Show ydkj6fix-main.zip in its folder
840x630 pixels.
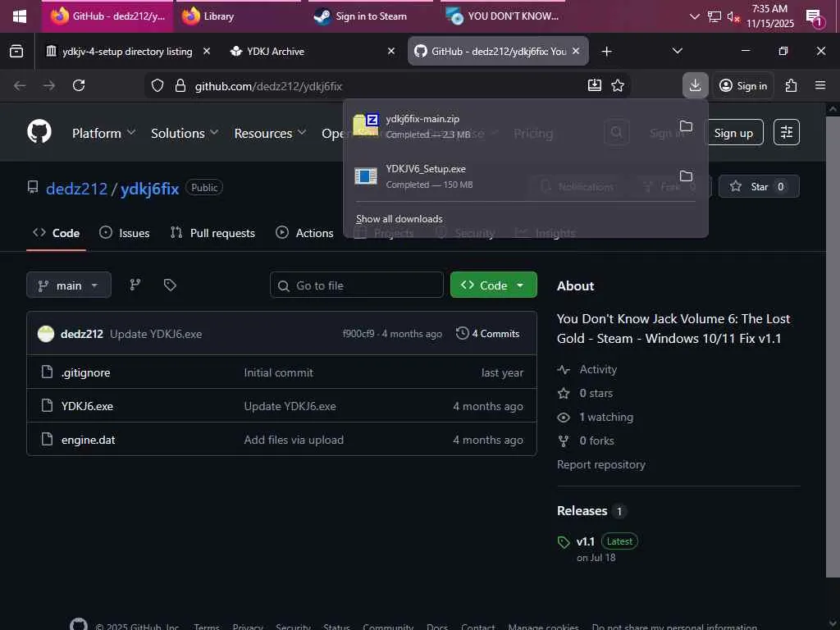(686, 126)
